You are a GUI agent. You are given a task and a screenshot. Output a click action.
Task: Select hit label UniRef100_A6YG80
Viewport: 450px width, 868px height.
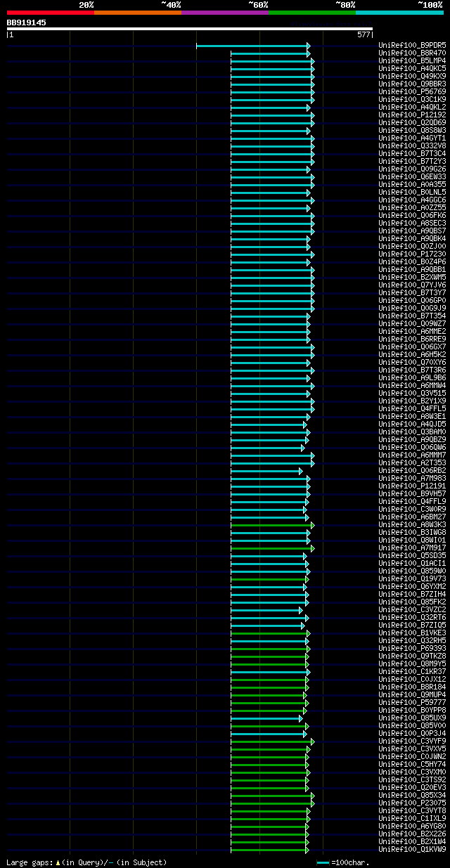coord(412,826)
